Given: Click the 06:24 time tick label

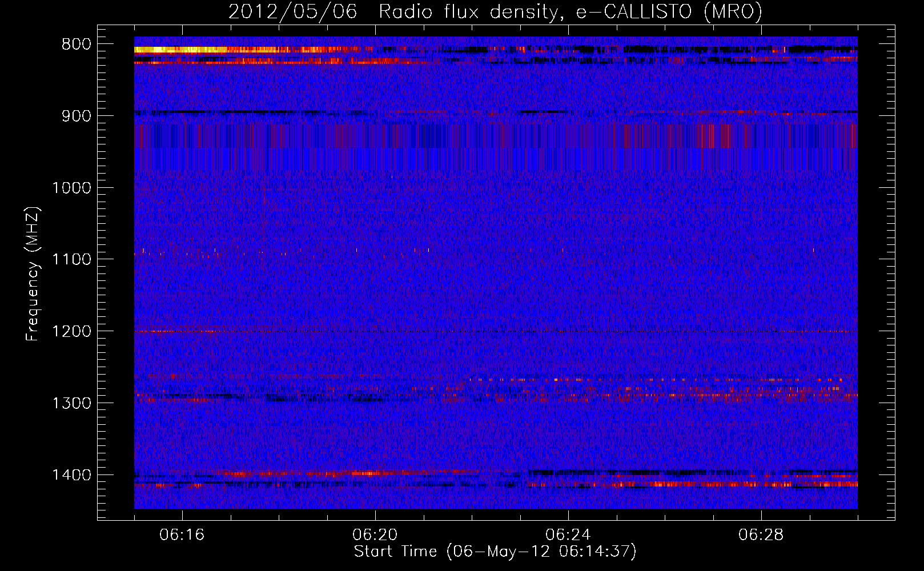Looking at the screenshot, I should [x=568, y=535].
